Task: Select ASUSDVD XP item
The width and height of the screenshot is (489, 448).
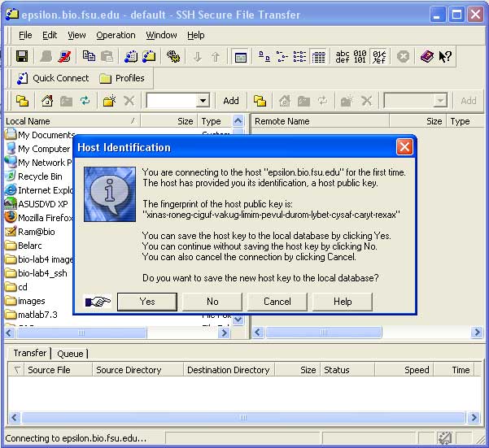Action: [x=37, y=204]
